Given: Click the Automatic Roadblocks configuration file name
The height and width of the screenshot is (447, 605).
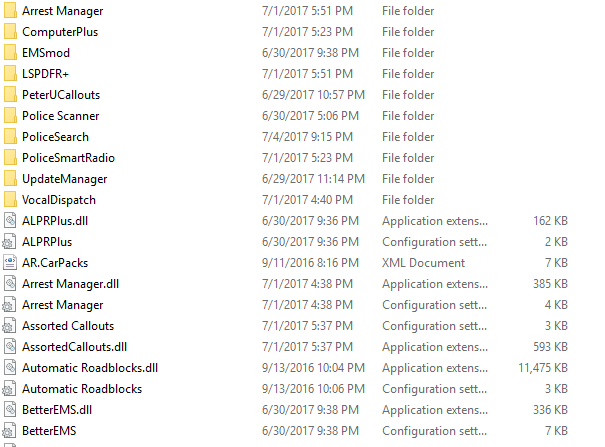Looking at the screenshot, I should click(82, 389).
